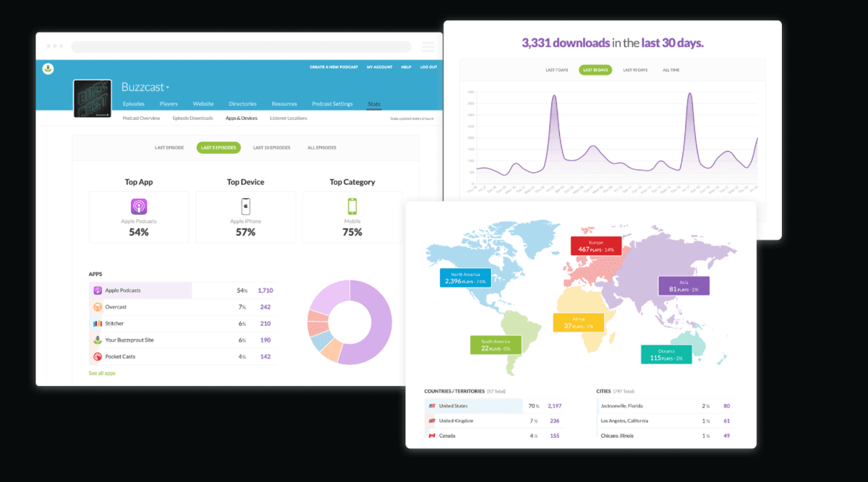868x482 pixels.
Task: Go to the Listener Locations sub-tab
Action: pos(289,118)
